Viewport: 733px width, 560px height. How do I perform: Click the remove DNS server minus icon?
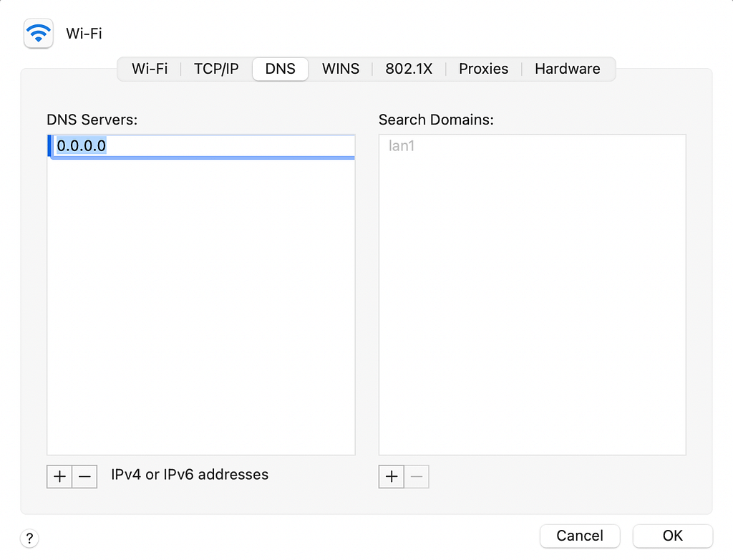[84, 476]
